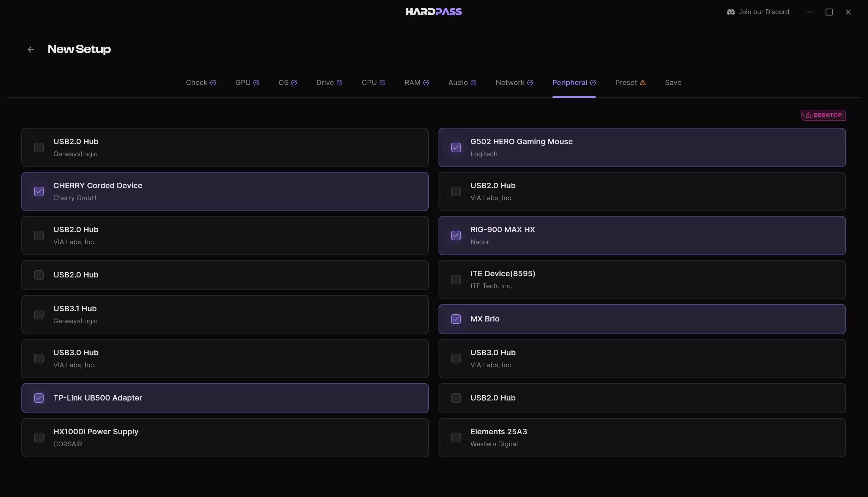Click the "Logitech" vendor label
This screenshot has width=868, height=497.
point(484,154)
